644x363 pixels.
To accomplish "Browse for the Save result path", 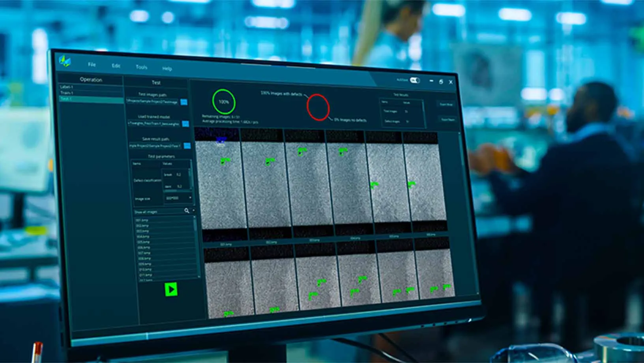I will click(187, 146).
